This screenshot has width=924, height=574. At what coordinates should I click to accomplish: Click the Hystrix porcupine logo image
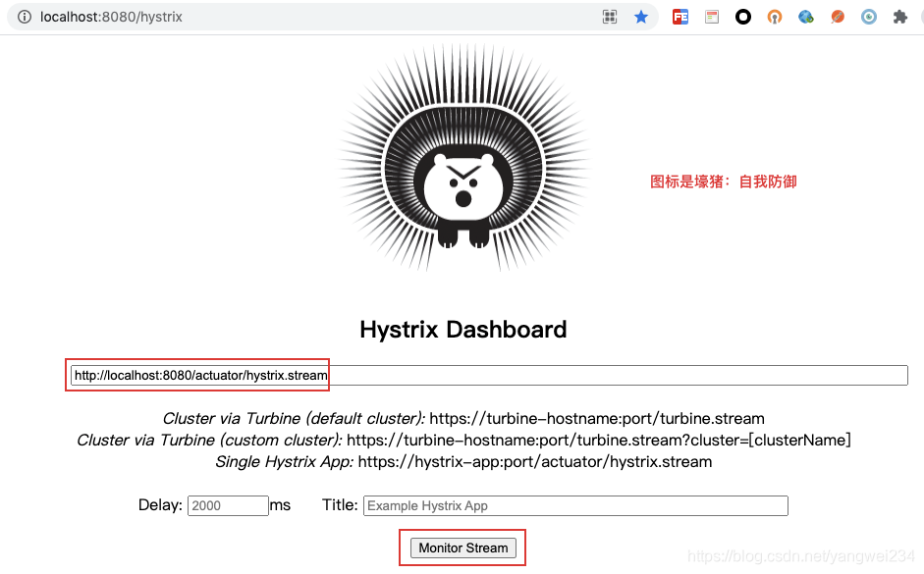point(463,158)
